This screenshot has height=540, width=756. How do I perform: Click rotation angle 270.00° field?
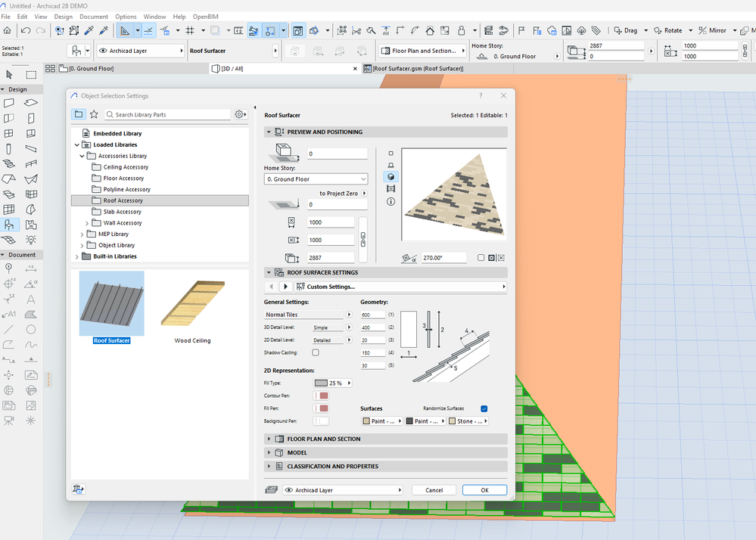click(443, 258)
